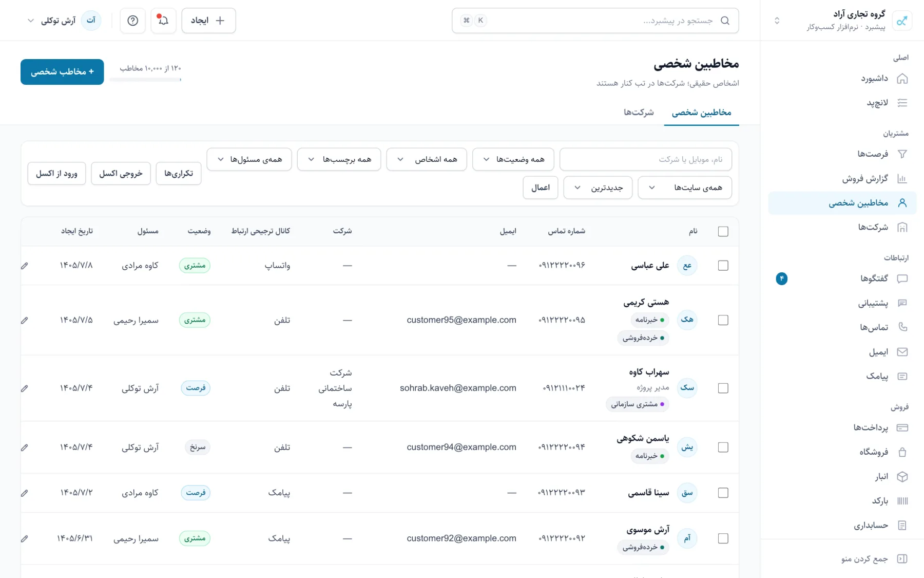
Task: Open the همه‌ی مسئول‌ها owner dropdown
Action: [249, 159]
